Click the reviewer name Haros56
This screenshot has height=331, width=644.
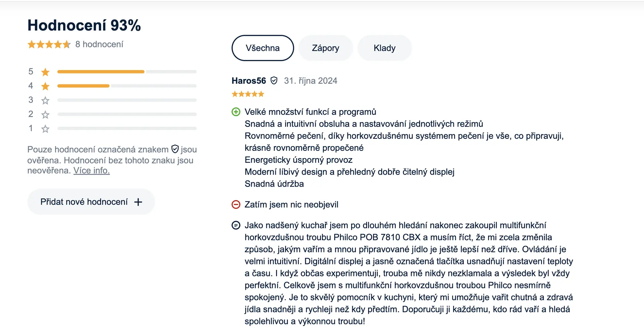point(249,81)
